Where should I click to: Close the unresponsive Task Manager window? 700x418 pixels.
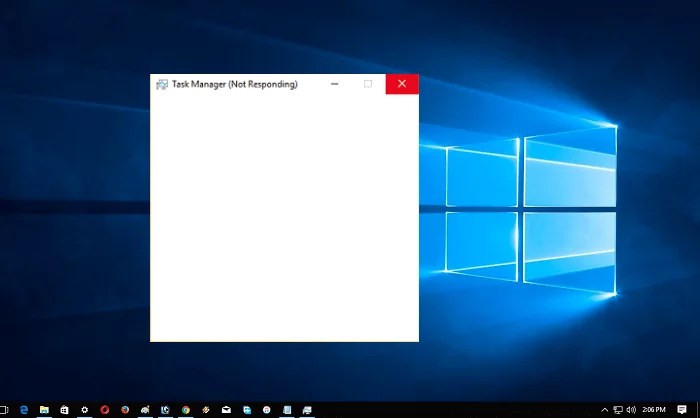click(x=402, y=84)
